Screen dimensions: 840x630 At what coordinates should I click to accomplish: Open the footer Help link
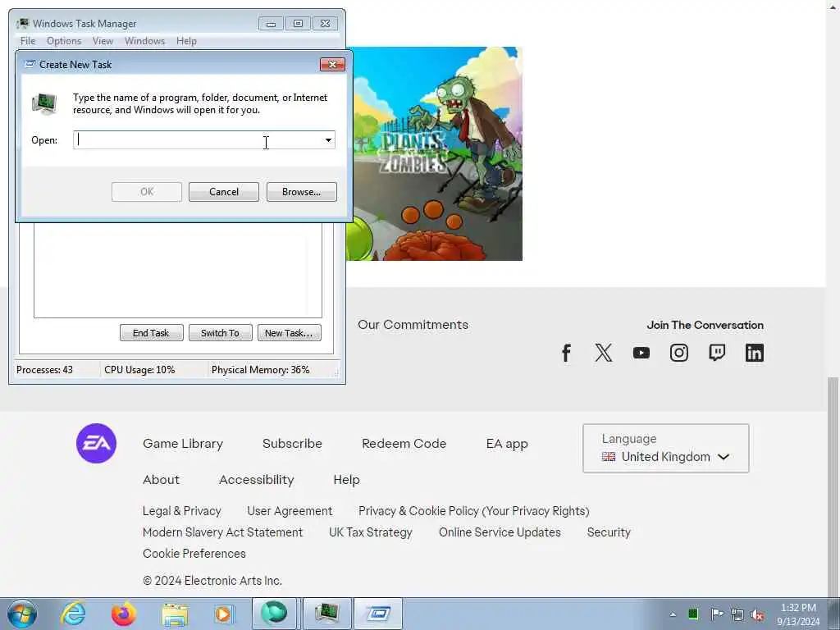pos(347,479)
